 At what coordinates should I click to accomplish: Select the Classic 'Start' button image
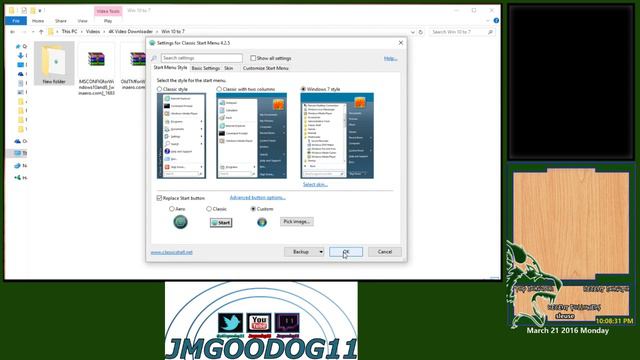[221, 222]
